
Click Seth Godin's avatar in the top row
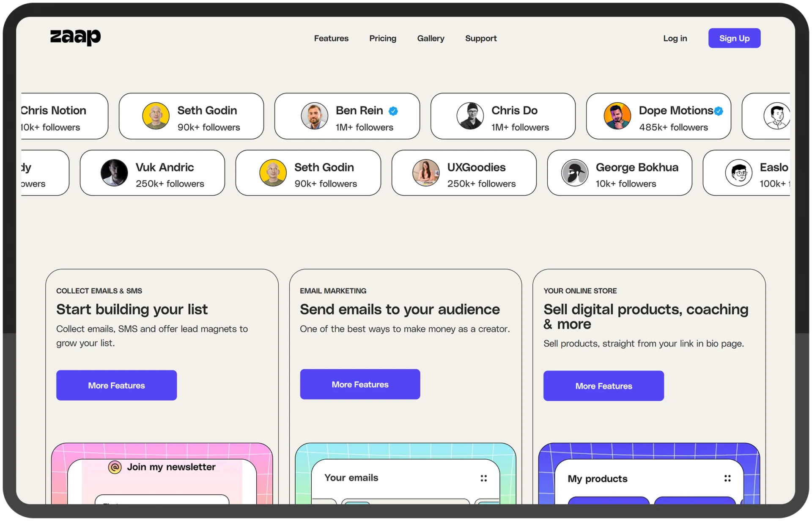156,116
